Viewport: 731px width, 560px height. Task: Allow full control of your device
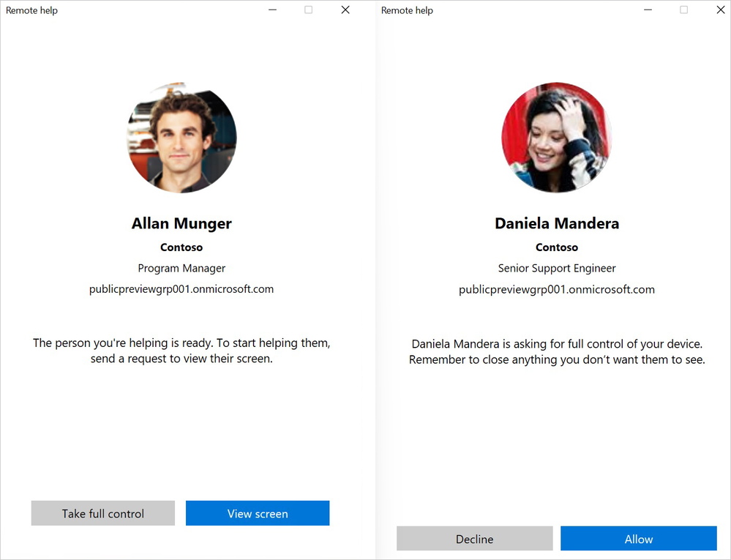639,539
